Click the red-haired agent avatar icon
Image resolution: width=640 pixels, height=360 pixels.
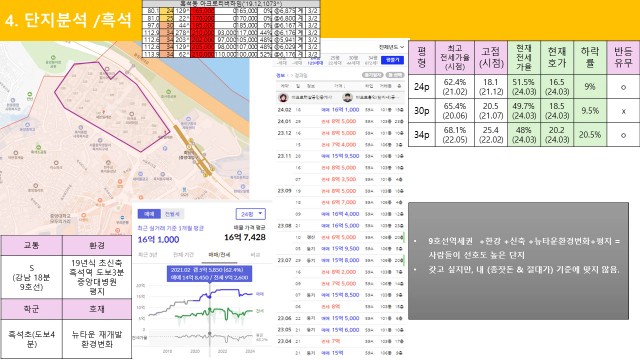(283, 98)
